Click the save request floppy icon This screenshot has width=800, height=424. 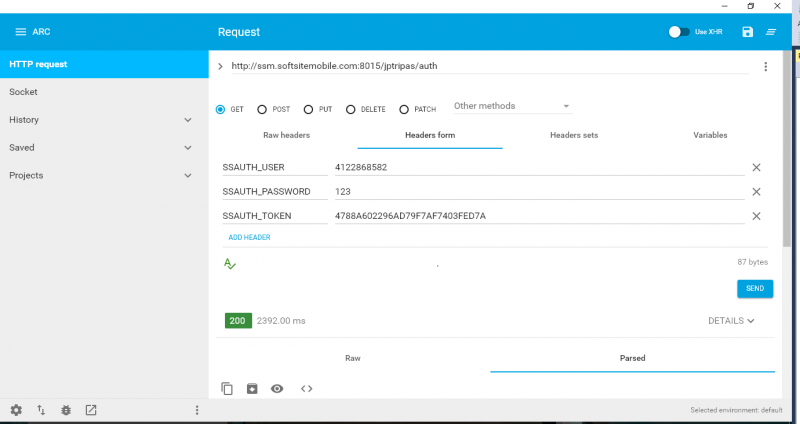[747, 32]
